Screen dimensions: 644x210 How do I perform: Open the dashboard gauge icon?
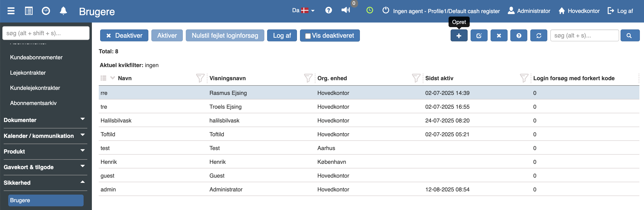(x=46, y=11)
